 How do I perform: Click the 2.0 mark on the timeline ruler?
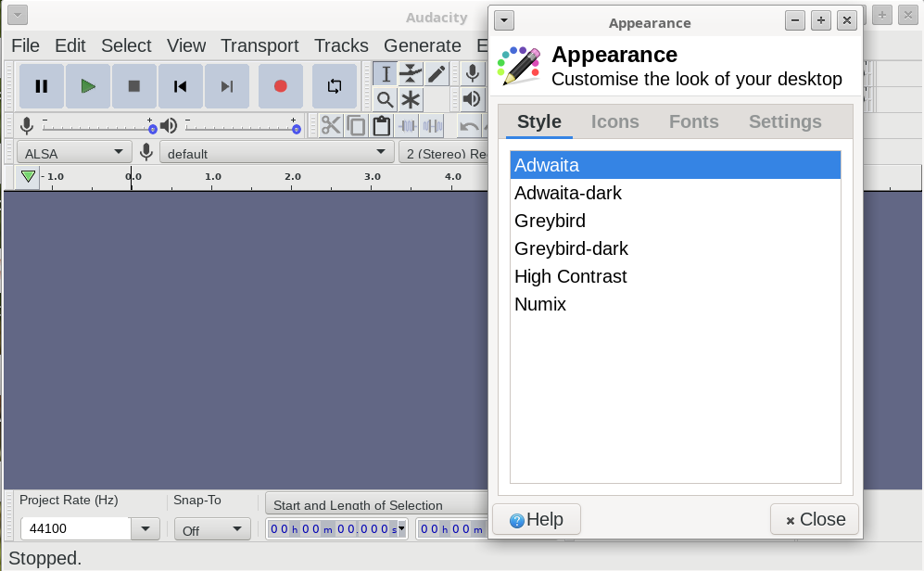point(292,176)
